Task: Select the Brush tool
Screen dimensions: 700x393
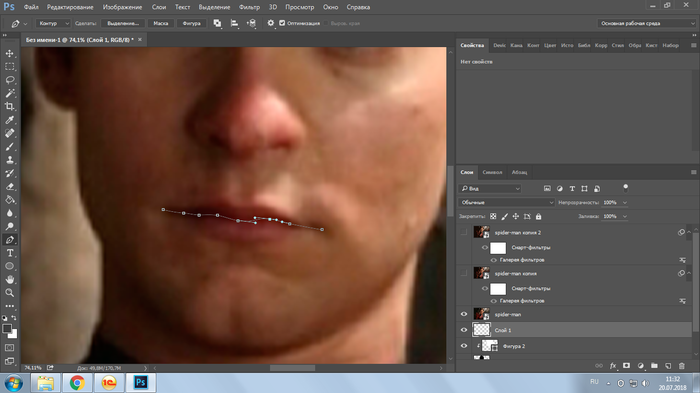Action: [x=9, y=147]
